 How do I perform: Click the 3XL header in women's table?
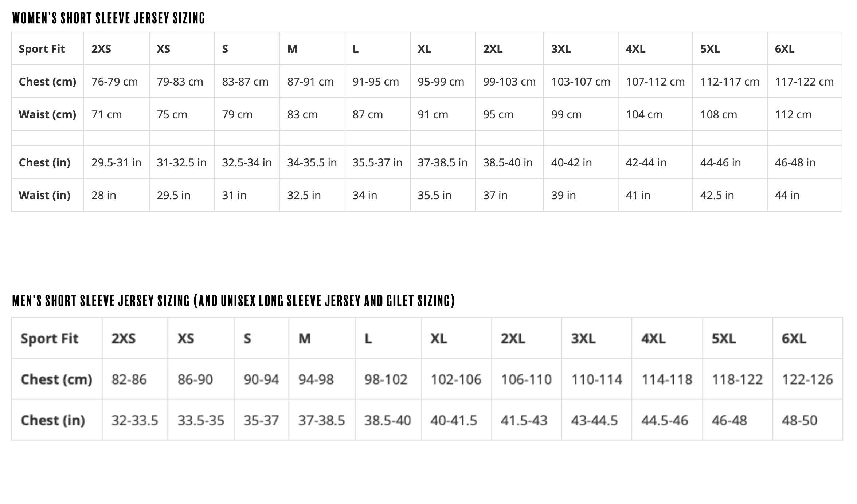coord(561,49)
